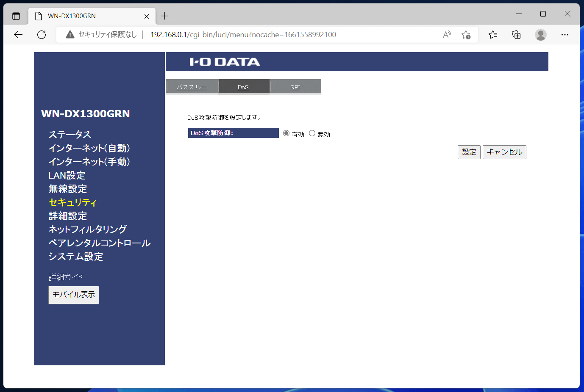Open 詳細設定 in the sidebar
This screenshot has height=392, width=584.
click(x=68, y=216)
